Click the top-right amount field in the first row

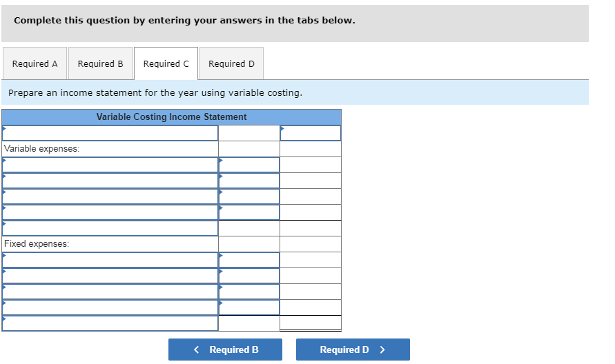[x=311, y=133]
